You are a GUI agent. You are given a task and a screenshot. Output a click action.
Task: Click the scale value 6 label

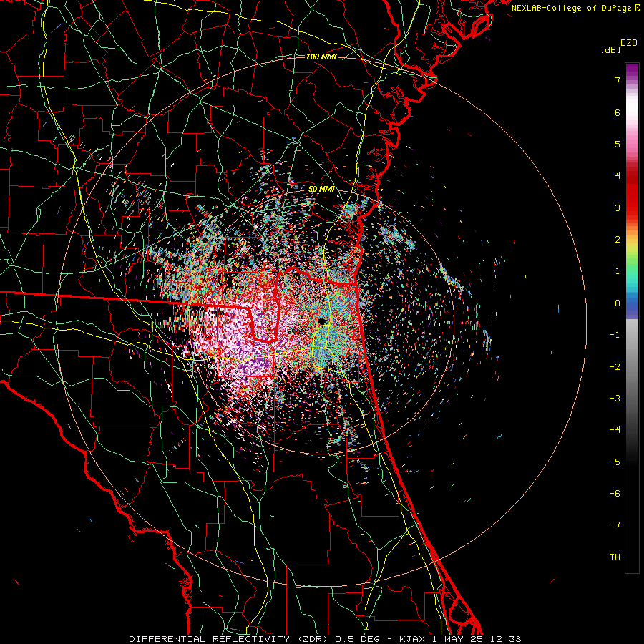[x=618, y=112]
